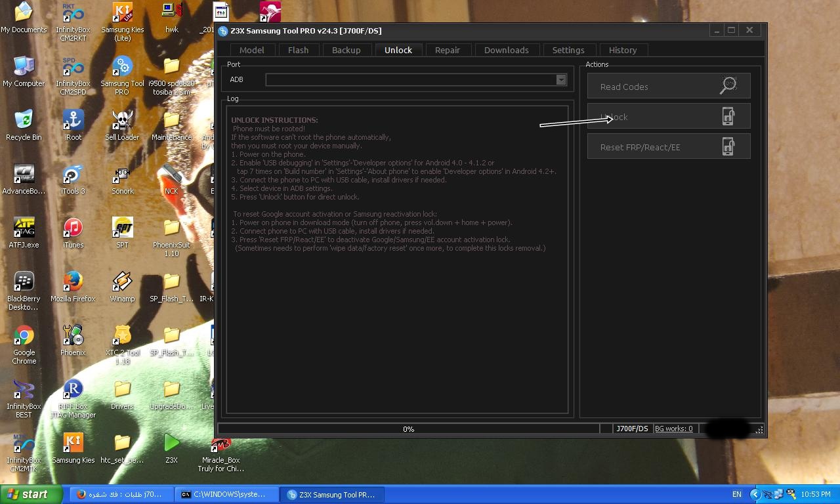The height and width of the screenshot is (504, 840).
Task: Select My Computer desktop icon
Action: (x=24, y=72)
